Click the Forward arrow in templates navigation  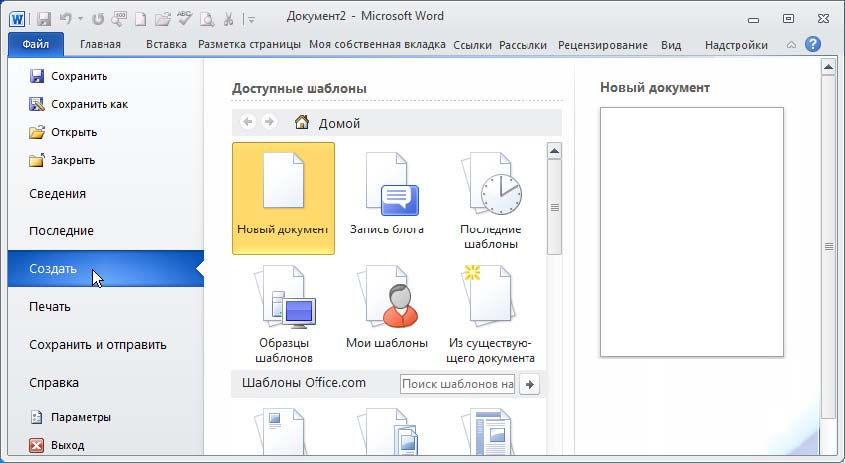(269, 122)
